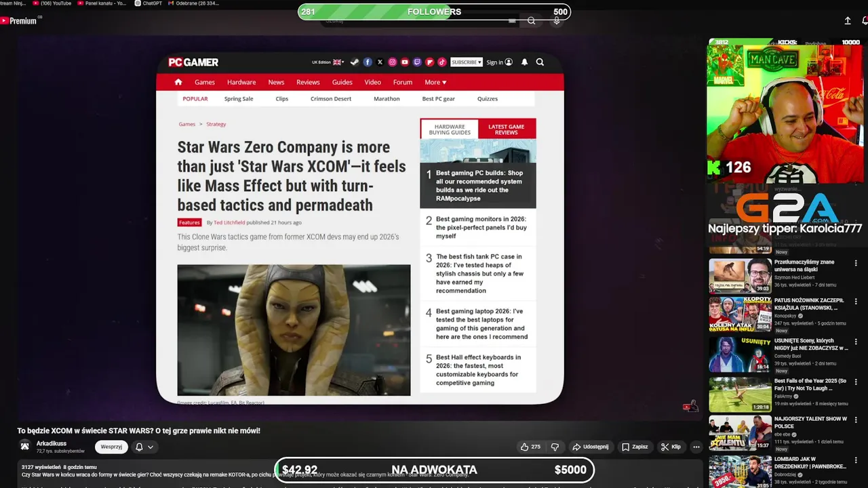Open News in PC Gamer nav bar
868x488 pixels.
click(x=276, y=82)
